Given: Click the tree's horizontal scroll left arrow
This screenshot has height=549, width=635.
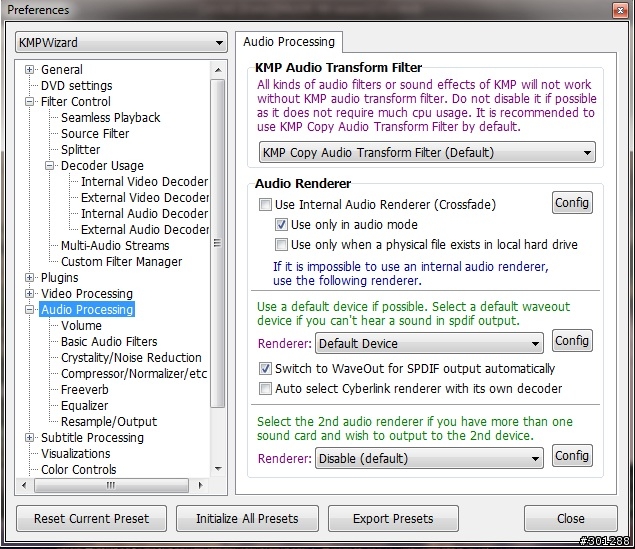Looking at the screenshot, I should 24,485.
